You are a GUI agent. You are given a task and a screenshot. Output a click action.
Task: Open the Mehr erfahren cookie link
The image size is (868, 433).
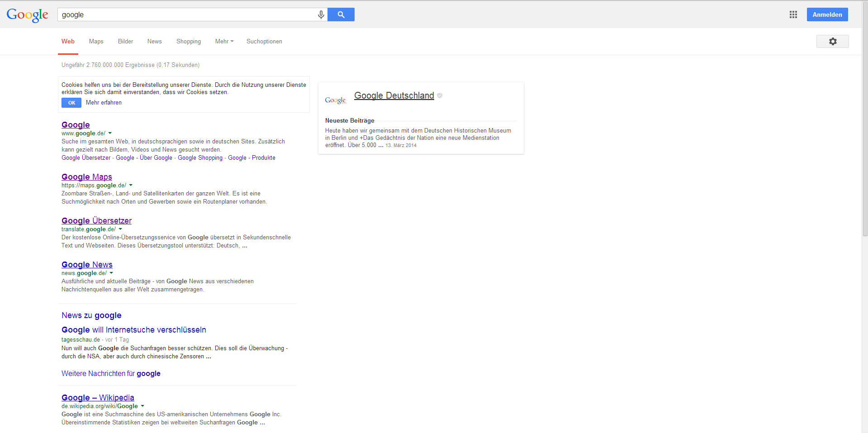(104, 103)
